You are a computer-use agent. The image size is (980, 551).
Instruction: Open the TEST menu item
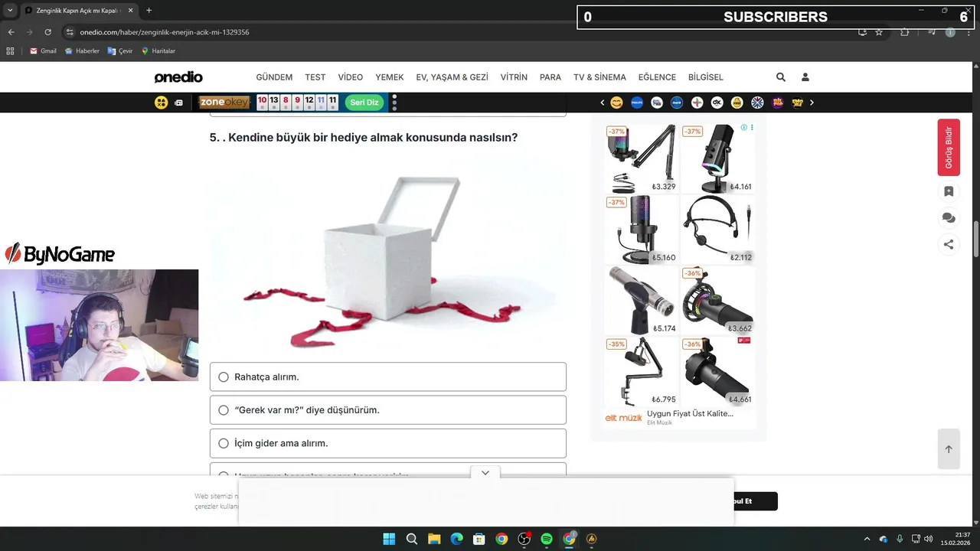click(x=315, y=77)
